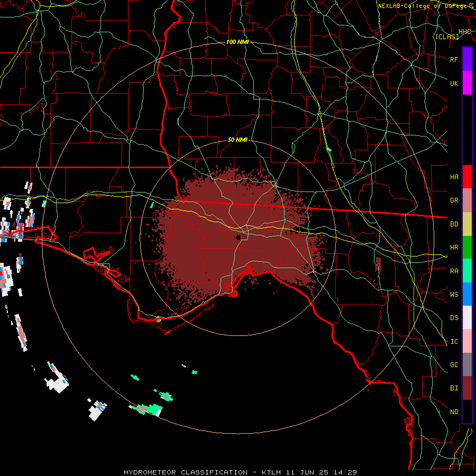Click the WS blue legend swatch
The width and height of the screenshot is (476, 476).
pyautogui.click(x=467, y=294)
